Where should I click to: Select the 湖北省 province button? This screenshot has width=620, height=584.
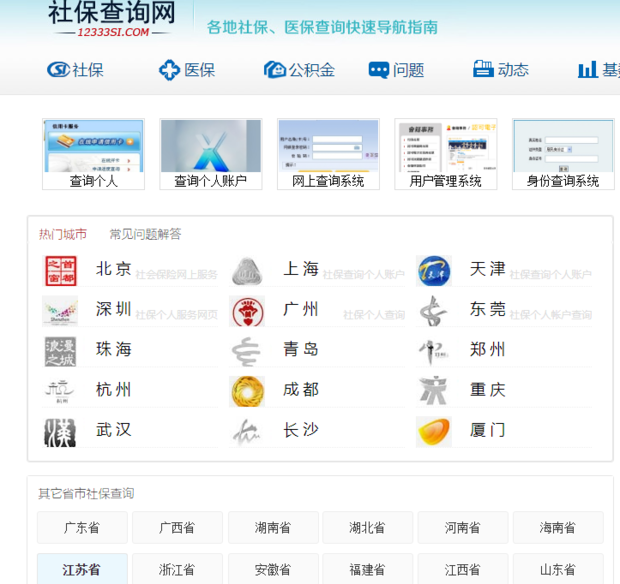click(368, 527)
